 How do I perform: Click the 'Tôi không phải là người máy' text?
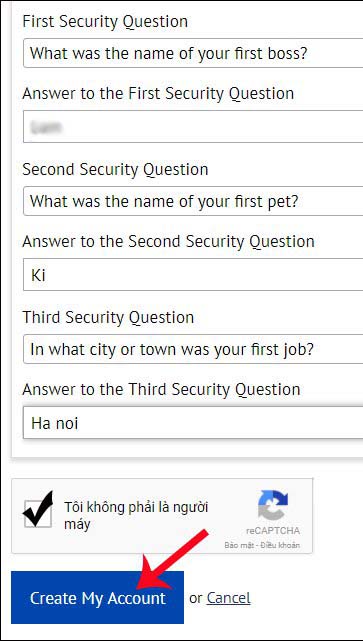(136, 515)
